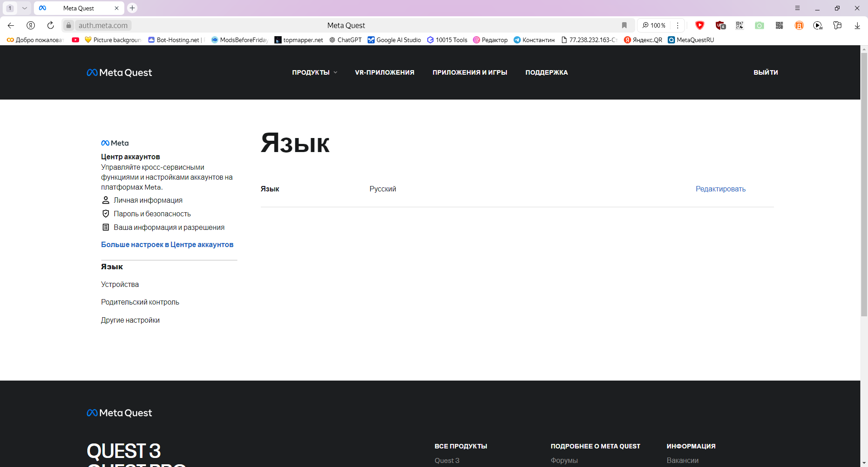This screenshot has height=467, width=868.
Task: Click the Пароль и безопасность shield icon
Action: click(105, 213)
